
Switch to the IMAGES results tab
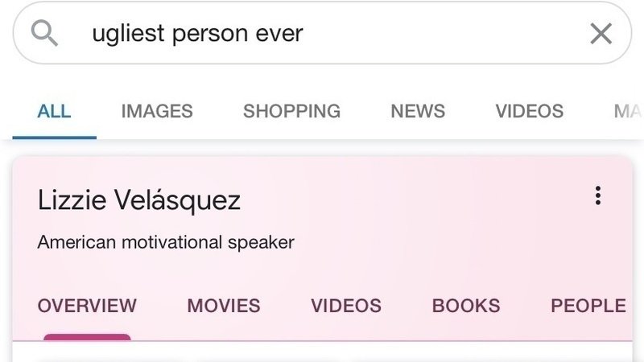(x=157, y=111)
